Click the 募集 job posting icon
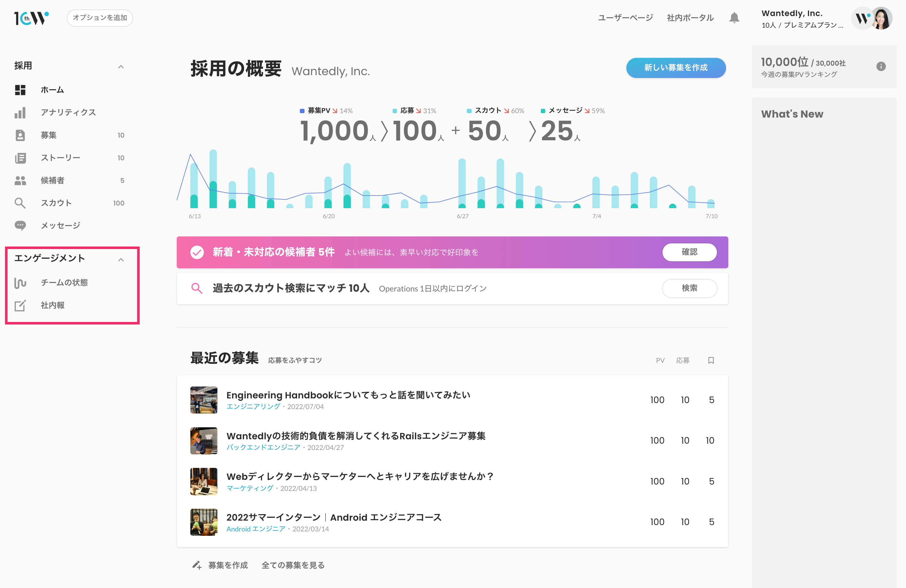 20,135
